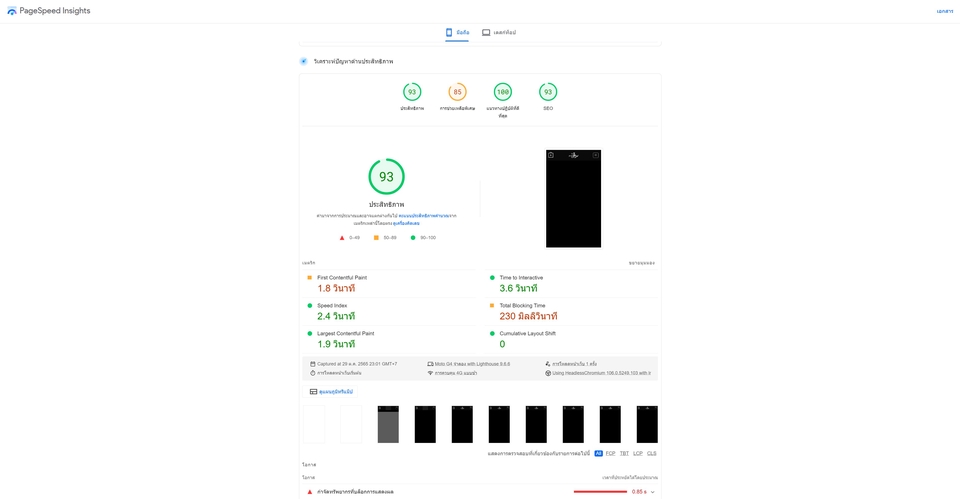Open the 'Using HeadlessChromium 106.0.5249.103' link
960x499 pixels.
[601, 373]
